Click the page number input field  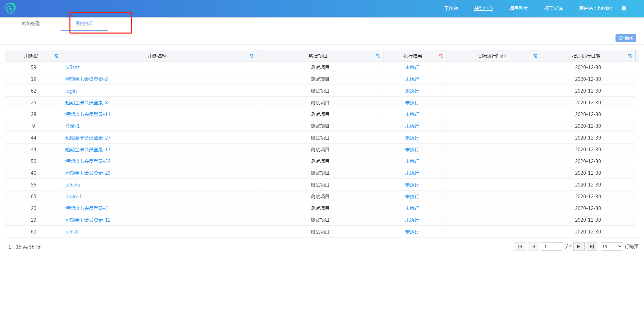point(552,247)
